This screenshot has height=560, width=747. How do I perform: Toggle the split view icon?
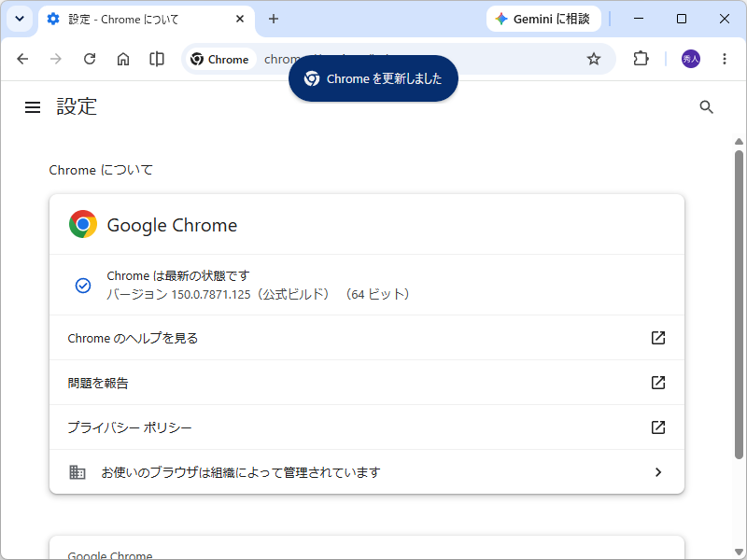coord(157,59)
